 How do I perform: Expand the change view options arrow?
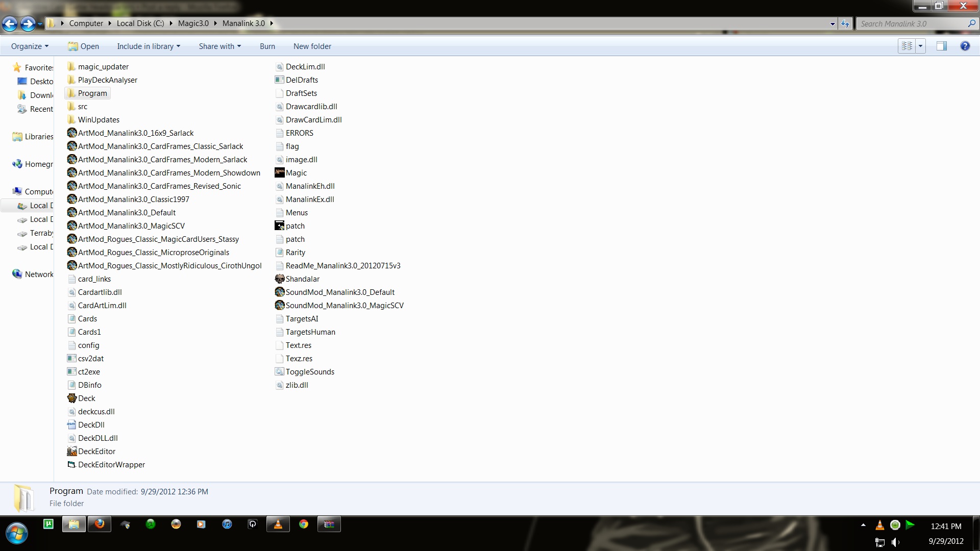920,46
